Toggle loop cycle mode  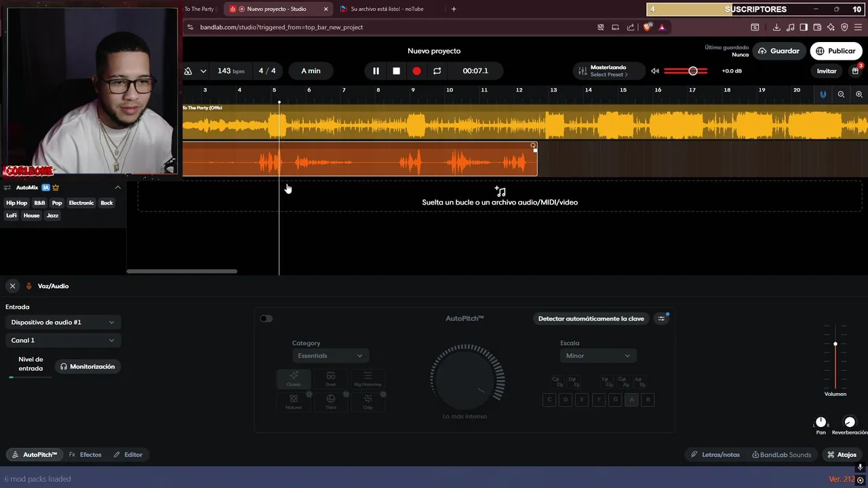437,70
